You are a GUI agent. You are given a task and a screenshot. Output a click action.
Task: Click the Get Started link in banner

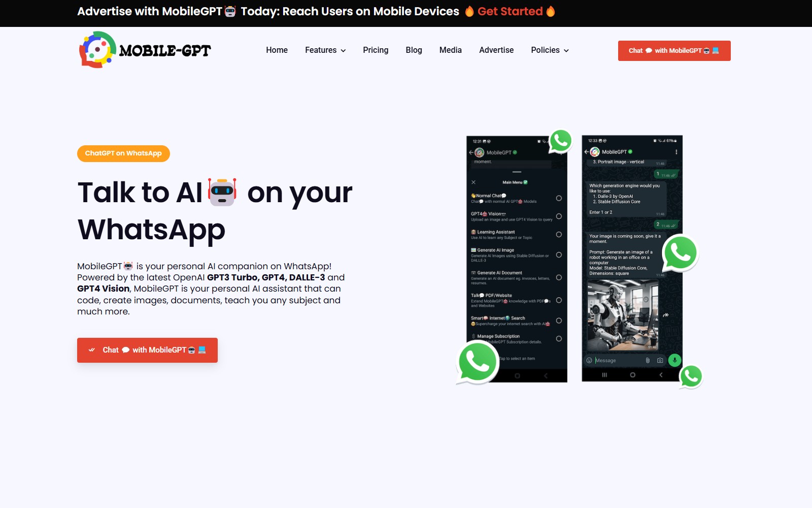[510, 11]
